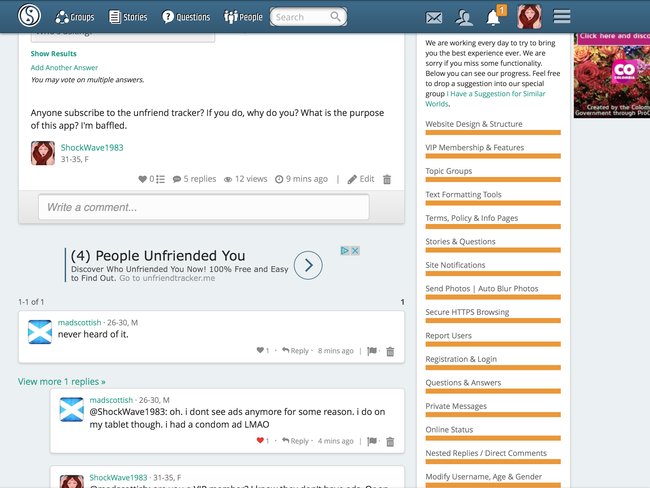This screenshot has height=488, width=650.
Task: Open madscottish profile on 'never heard' comment
Action: [79, 323]
